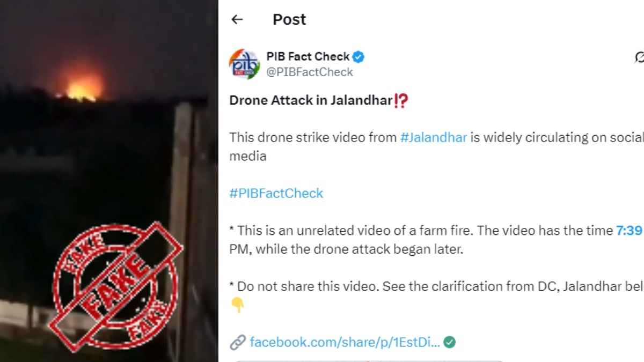Go back using the left arrow
Image resolution: width=644 pixels, height=362 pixels.
pyautogui.click(x=237, y=20)
